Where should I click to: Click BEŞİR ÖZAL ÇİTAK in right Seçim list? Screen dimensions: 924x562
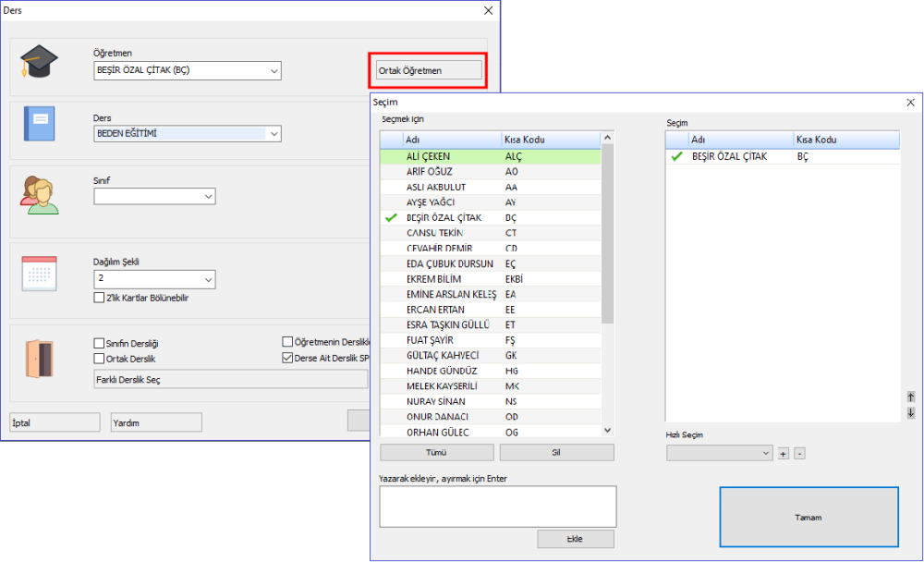coord(783,156)
